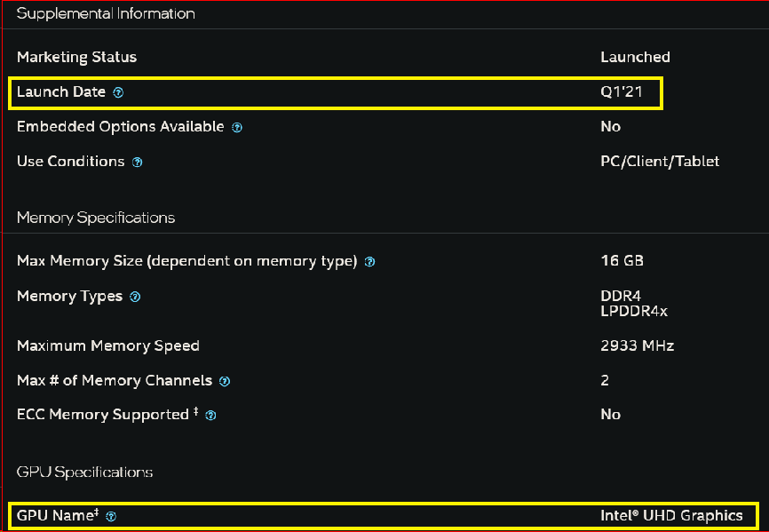This screenshot has height=532, width=769.
Task: Click the question icon next to Memory Types
Action: [135, 298]
